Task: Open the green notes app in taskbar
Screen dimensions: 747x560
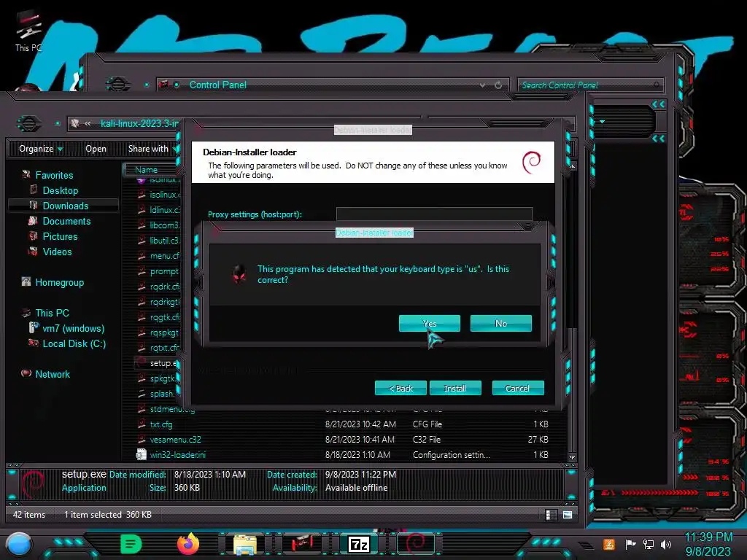Action: [131, 544]
